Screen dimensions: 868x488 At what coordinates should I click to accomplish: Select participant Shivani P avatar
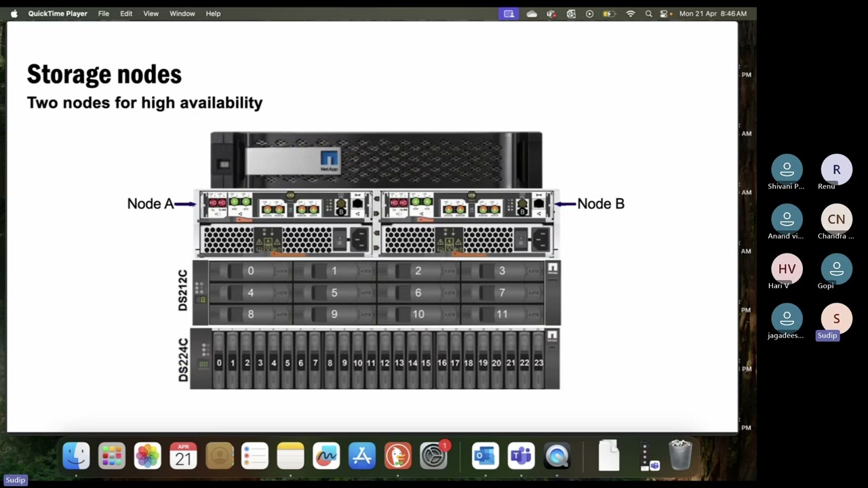pos(787,169)
